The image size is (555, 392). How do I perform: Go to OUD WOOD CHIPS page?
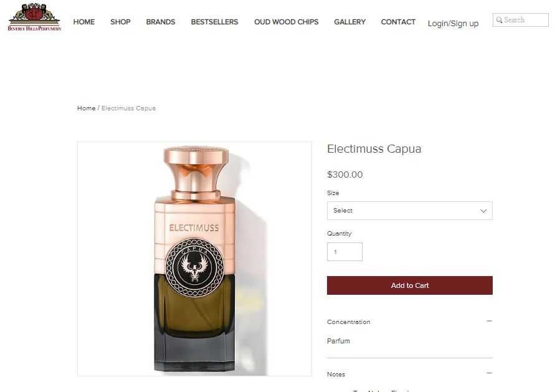pyautogui.click(x=287, y=22)
